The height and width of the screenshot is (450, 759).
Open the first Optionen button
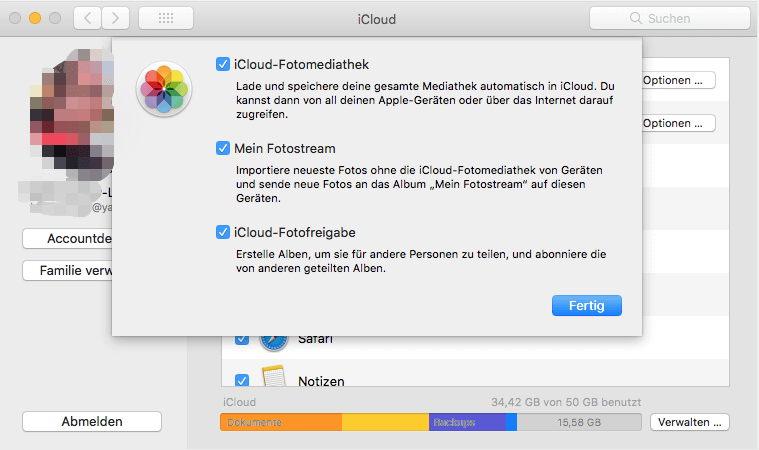(678, 80)
